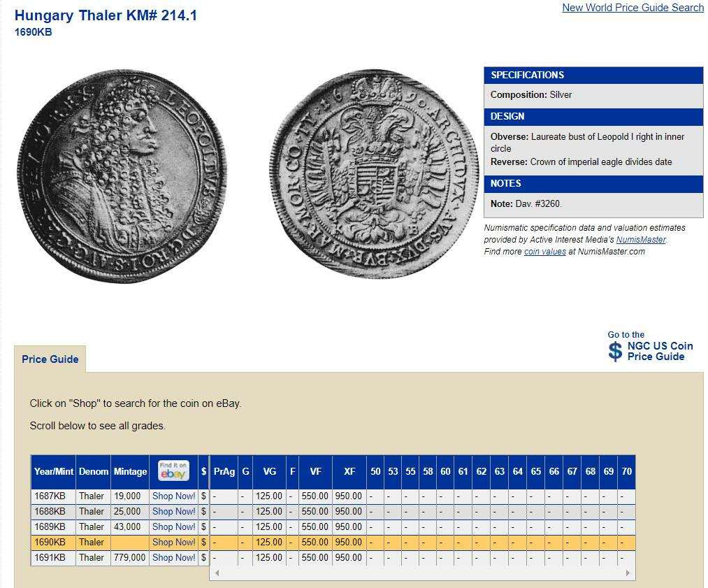Viewport: 708px width, 588px height.
Task: Select the Price Guide tab
Action: 50,359
